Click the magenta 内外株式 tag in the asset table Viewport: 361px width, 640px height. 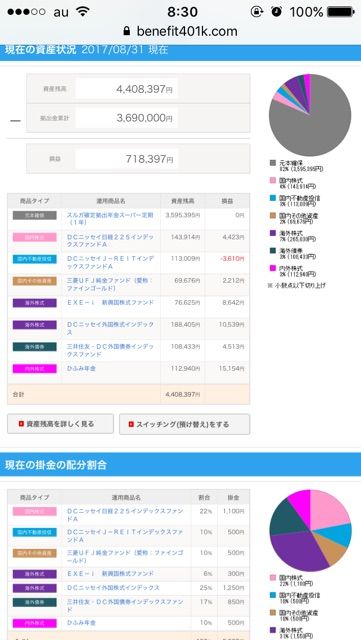(34, 369)
